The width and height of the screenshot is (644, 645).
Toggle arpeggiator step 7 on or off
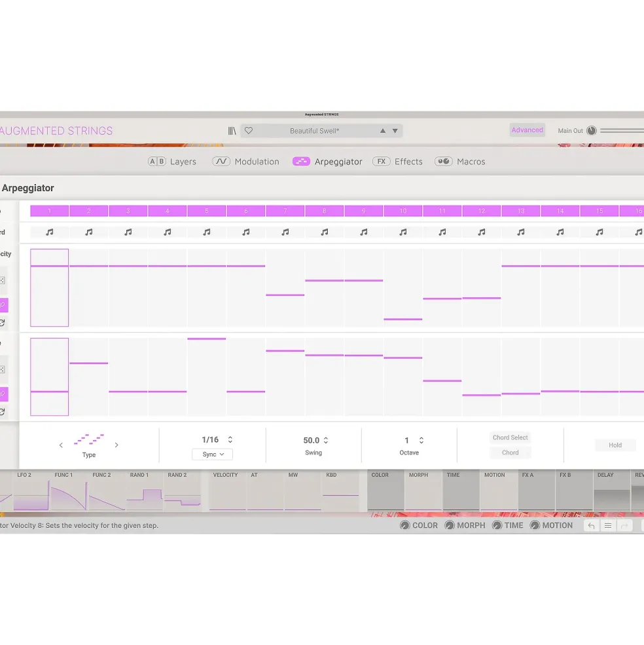click(x=285, y=211)
